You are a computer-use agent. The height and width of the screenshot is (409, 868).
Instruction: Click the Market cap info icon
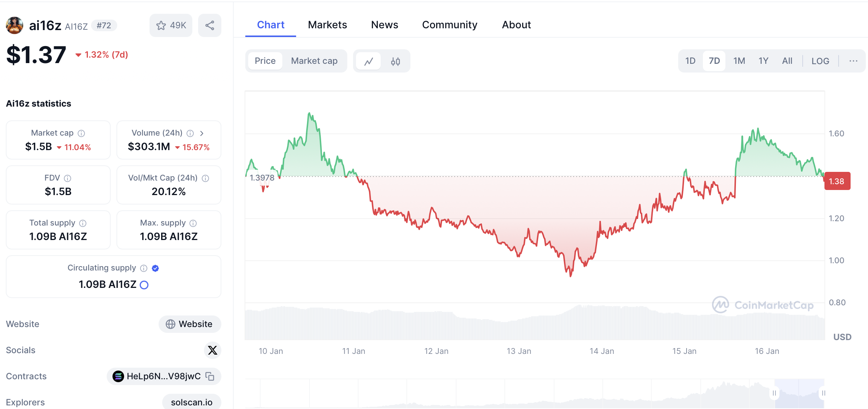tap(82, 133)
